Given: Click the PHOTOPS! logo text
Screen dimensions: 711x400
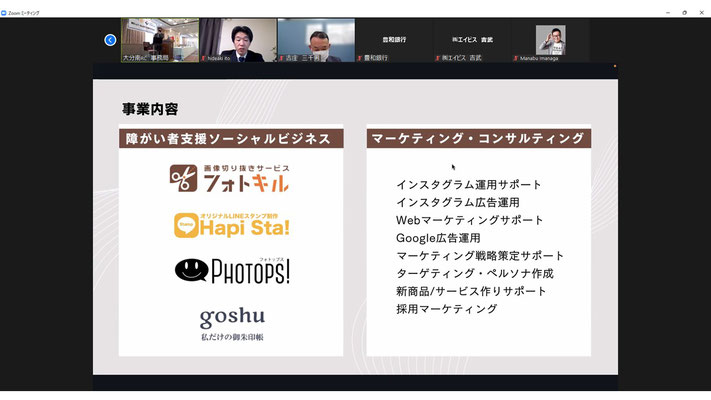Looking at the screenshot, I should click(251, 272).
